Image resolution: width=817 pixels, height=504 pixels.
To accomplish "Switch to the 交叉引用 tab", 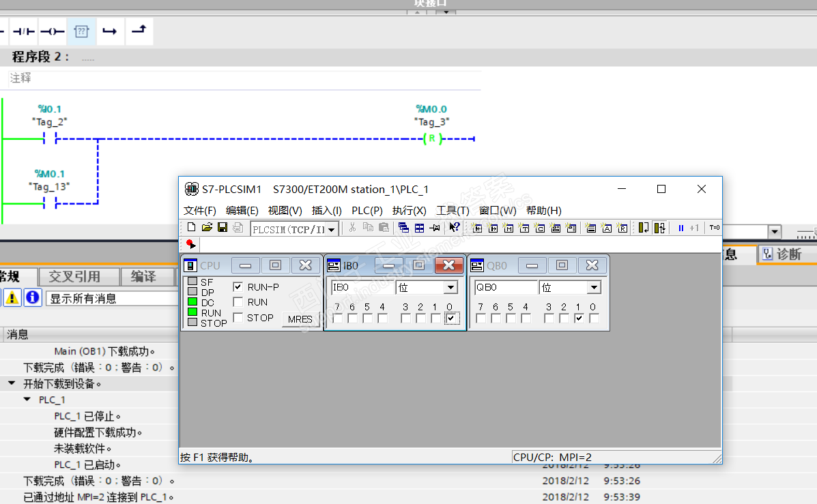I will coord(79,276).
